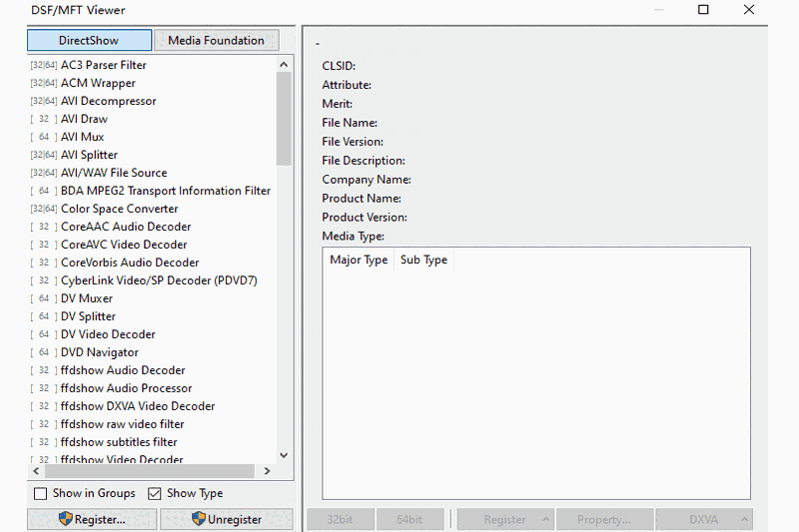This screenshot has height=532, width=799.
Task: Select CyberLink Video/SP Decoder (PDVD7)
Action: click(159, 280)
